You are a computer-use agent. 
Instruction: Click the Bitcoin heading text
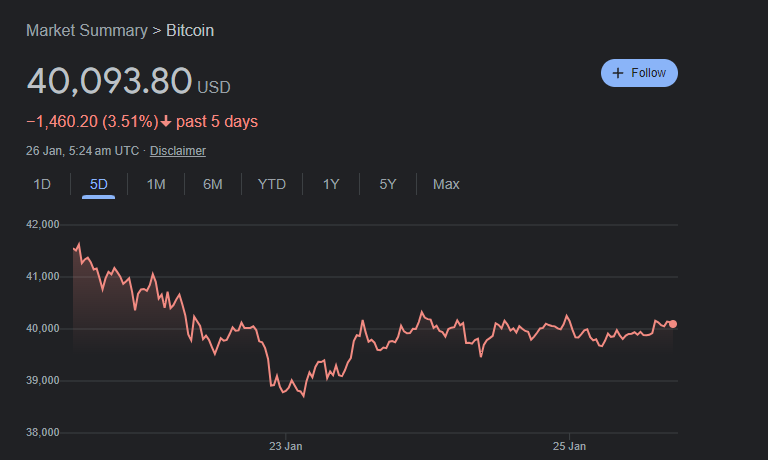tap(190, 30)
